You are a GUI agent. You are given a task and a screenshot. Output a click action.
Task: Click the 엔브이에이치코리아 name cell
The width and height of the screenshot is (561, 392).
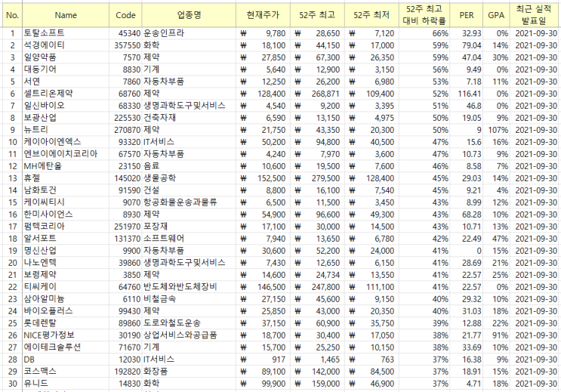point(66,154)
